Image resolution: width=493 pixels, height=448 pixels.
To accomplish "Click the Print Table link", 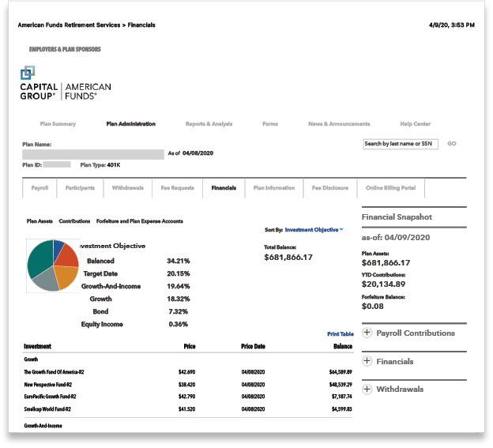I will (x=341, y=334).
